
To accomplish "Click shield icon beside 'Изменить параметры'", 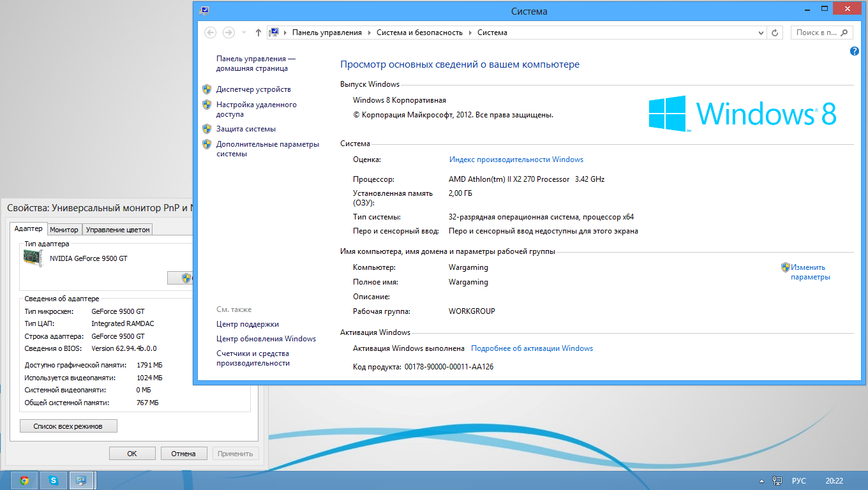I will tap(786, 267).
